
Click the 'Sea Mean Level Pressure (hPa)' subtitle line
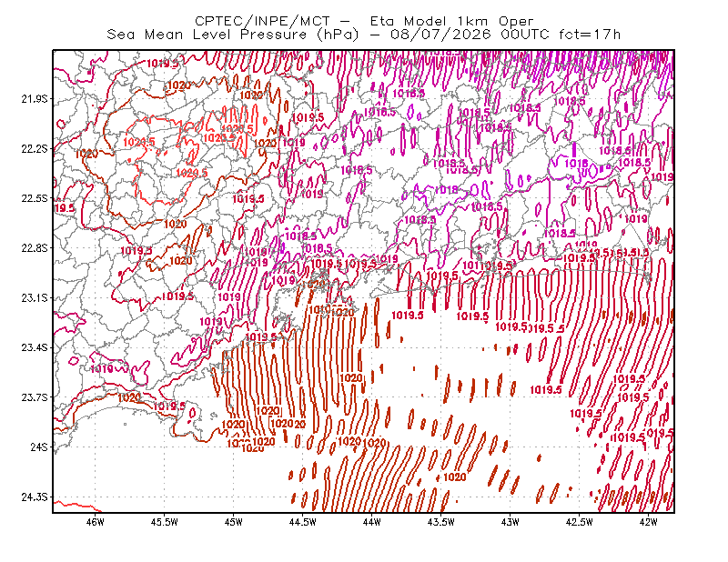[x=363, y=35]
